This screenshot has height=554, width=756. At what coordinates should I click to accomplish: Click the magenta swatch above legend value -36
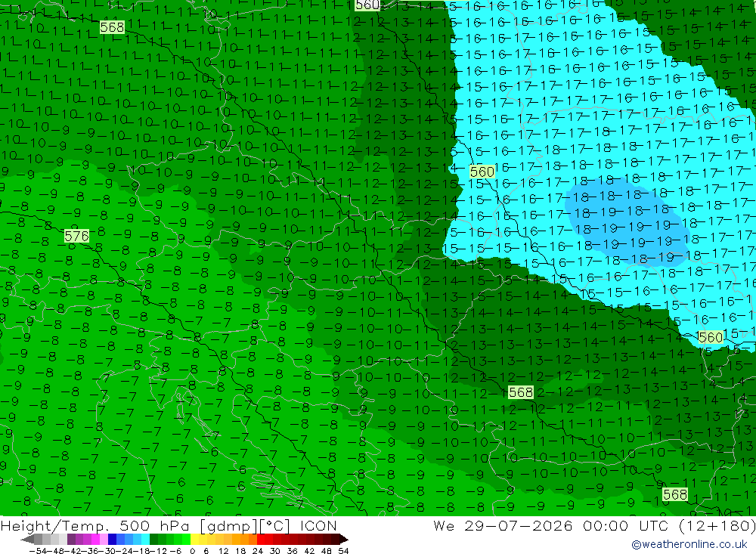tap(95, 539)
